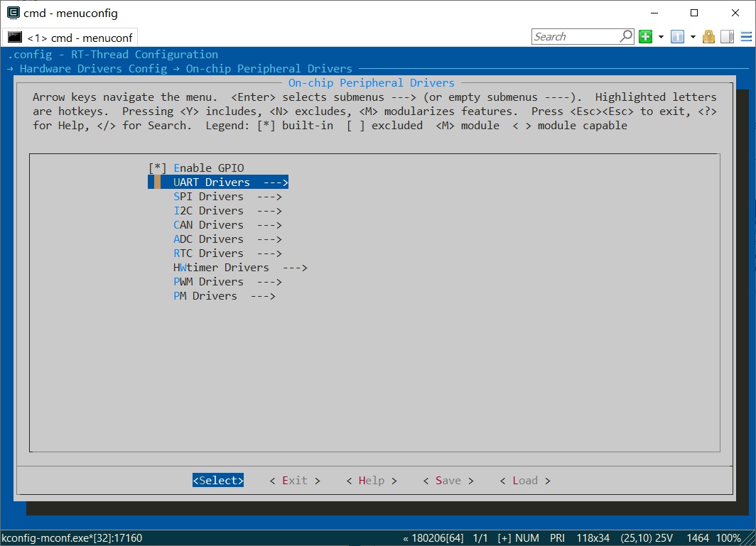The height and width of the screenshot is (546, 756).
Task: Toggle the scrollbar panel view icon
Action: [727, 37]
